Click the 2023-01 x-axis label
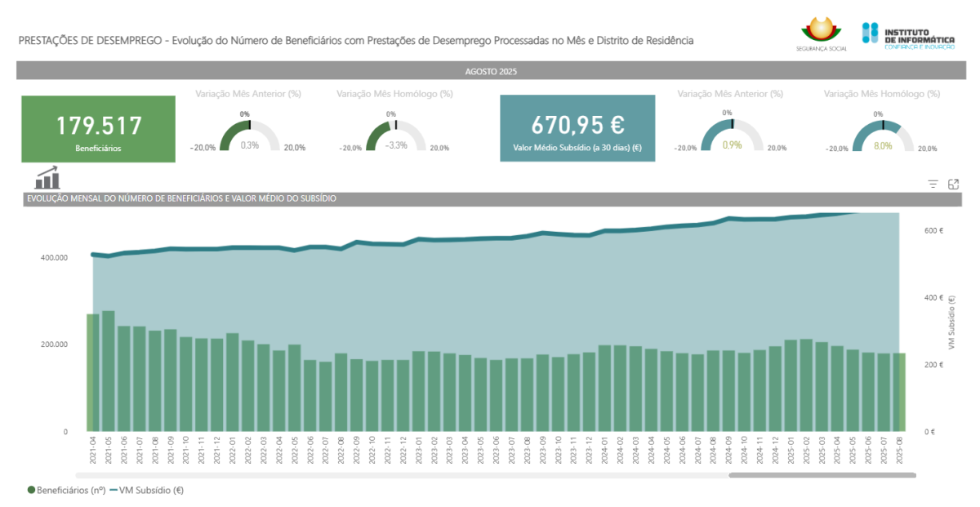The width and height of the screenshot is (980, 507). [418, 451]
